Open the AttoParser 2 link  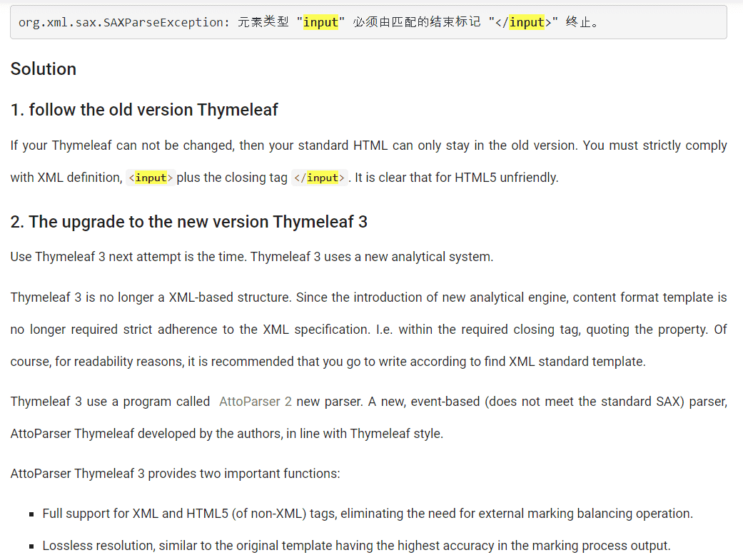pyautogui.click(x=256, y=402)
